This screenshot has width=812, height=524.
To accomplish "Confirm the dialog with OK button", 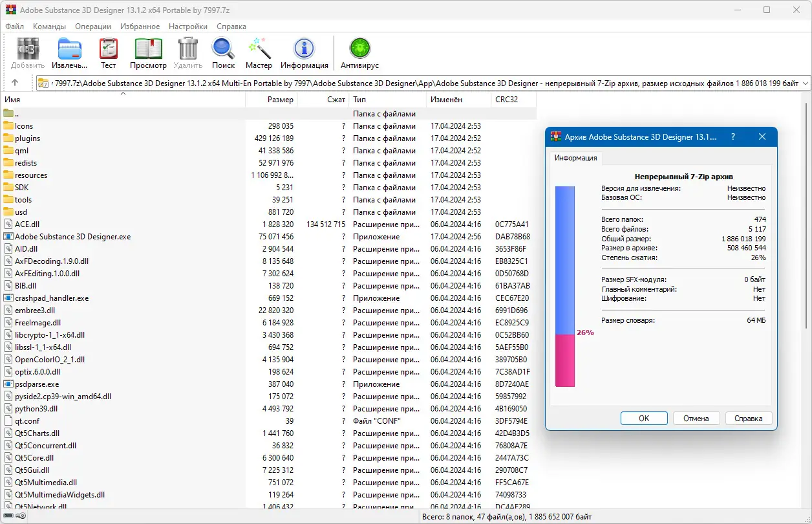I will tap(644, 418).
